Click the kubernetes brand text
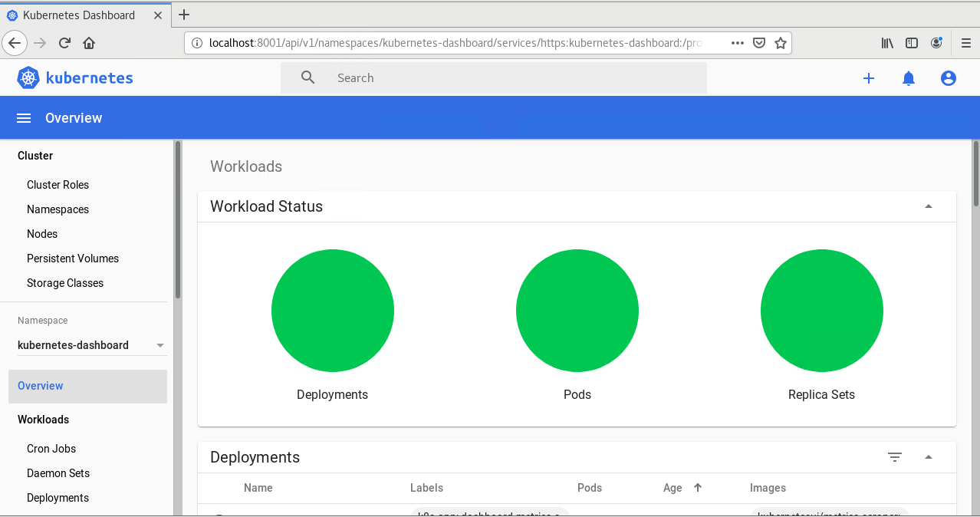 (x=90, y=77)
